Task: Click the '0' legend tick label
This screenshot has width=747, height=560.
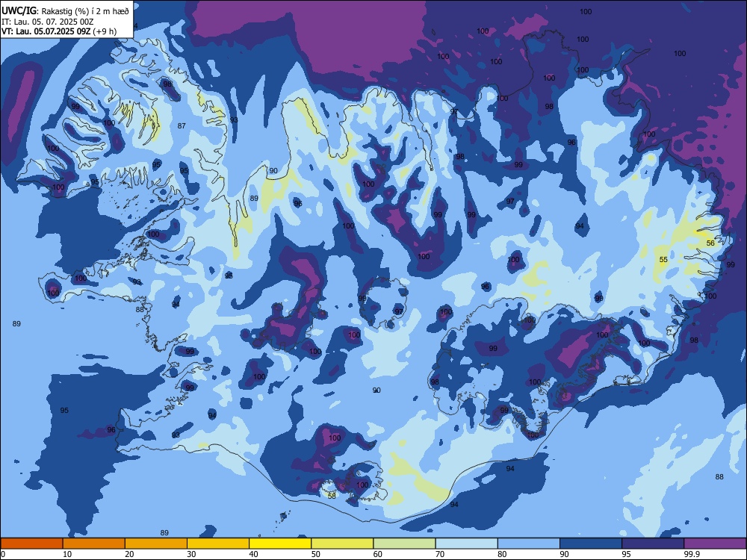Action: (x=2, y=554)
